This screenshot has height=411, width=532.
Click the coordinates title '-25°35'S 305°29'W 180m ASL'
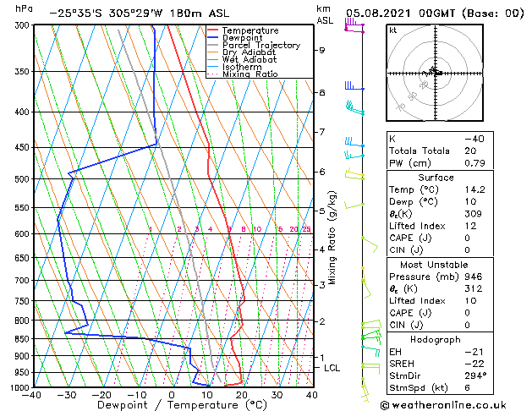tap(139, 14)
